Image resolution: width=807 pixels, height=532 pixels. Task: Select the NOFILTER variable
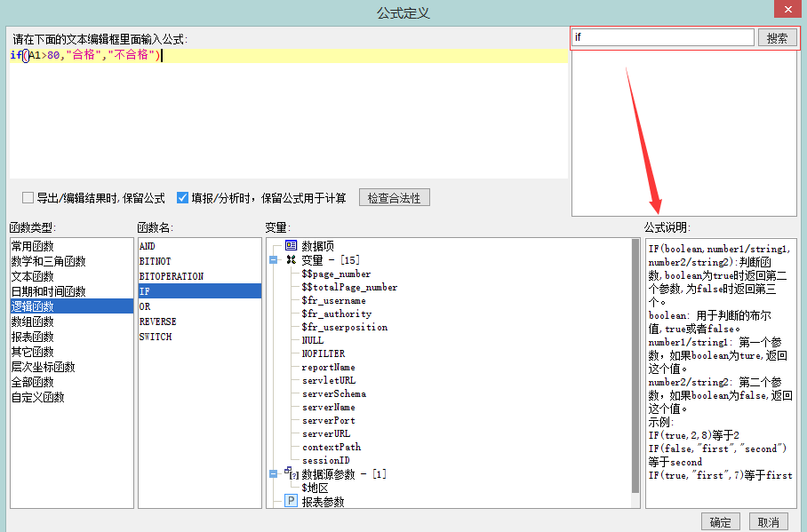[324, 353]
